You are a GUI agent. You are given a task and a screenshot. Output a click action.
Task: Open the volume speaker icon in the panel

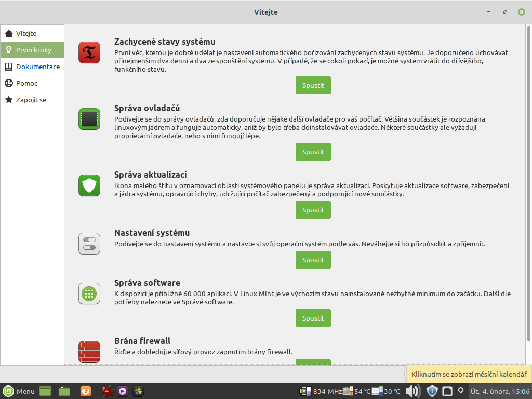[413, 391]
